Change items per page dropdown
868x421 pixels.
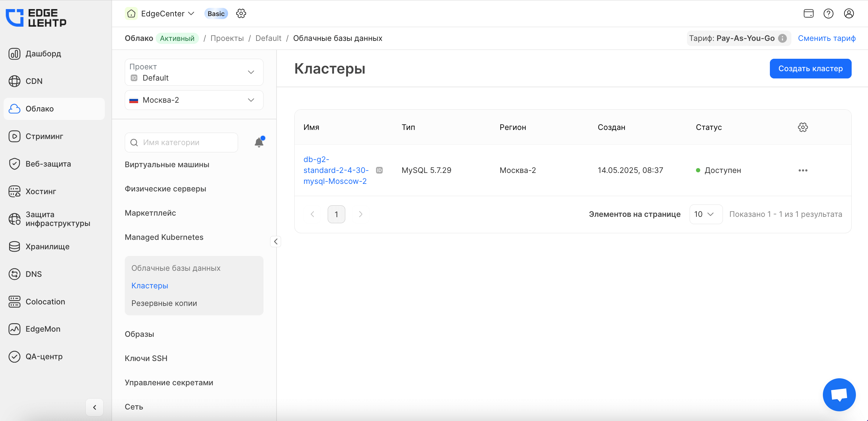[x=705, y=214]
